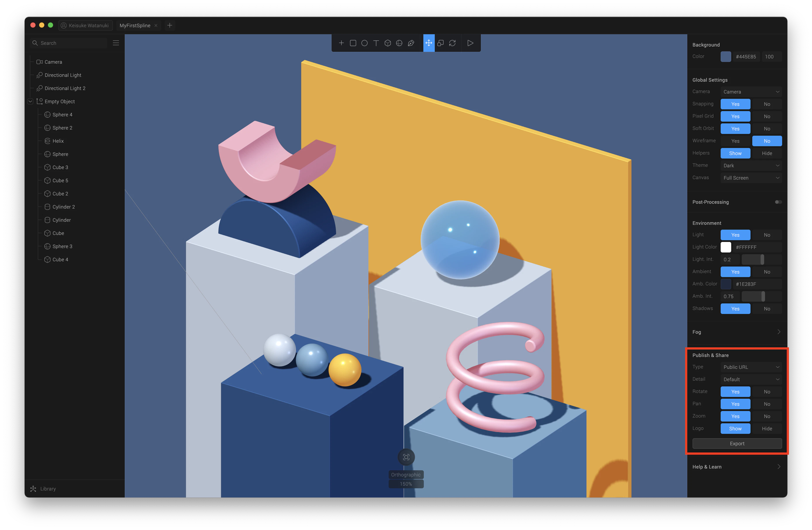Start Play preview mode
The width and height of the screenshot is (812, 530).
[471, 43]
